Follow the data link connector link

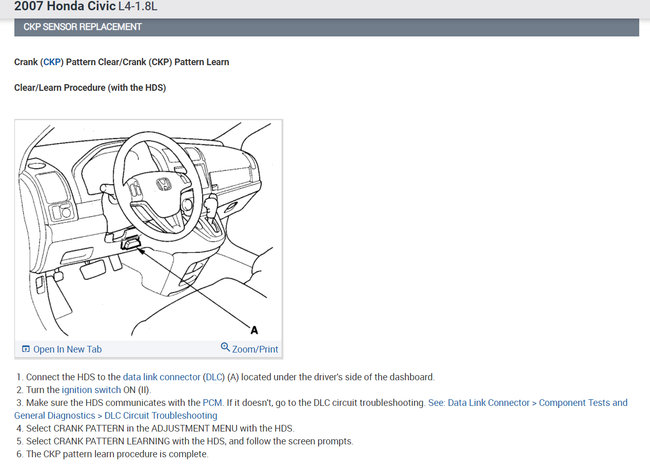161,377
